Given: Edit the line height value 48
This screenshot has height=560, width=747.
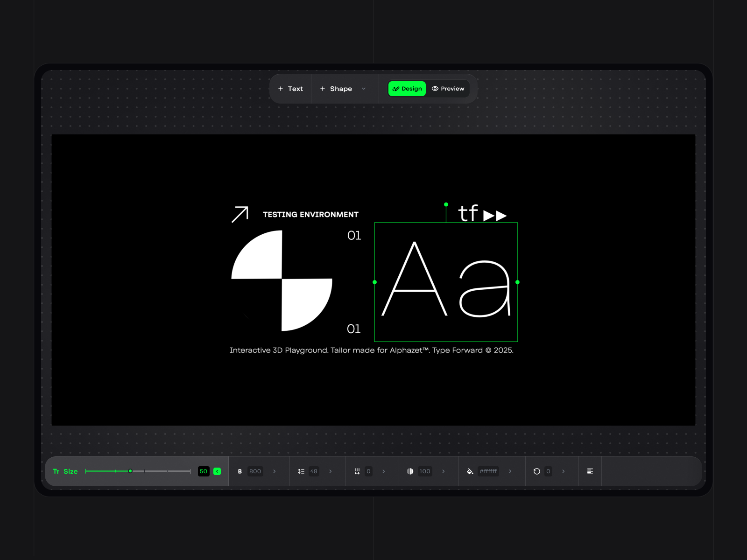Looking at the screenshot, I should click(314, 471).
